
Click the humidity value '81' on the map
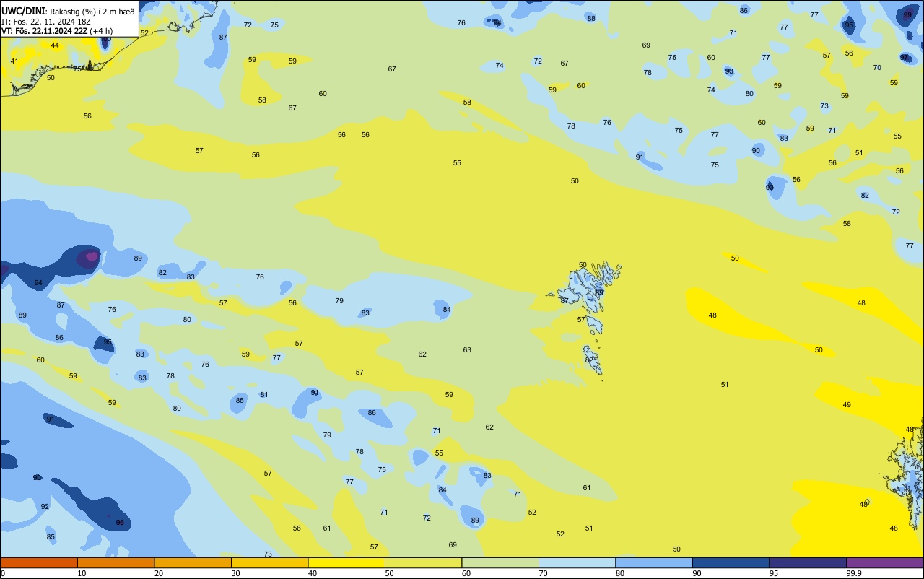[x=264, y=395]
